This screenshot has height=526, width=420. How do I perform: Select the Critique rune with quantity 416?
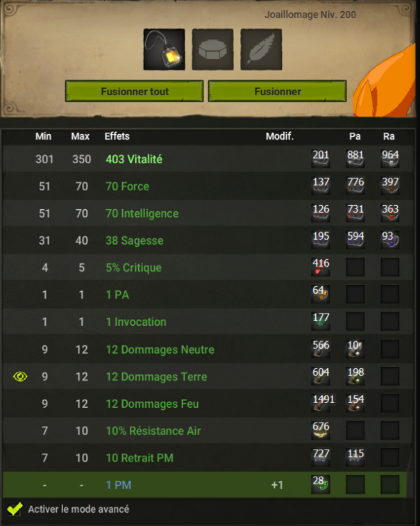[x=321, y=268]
